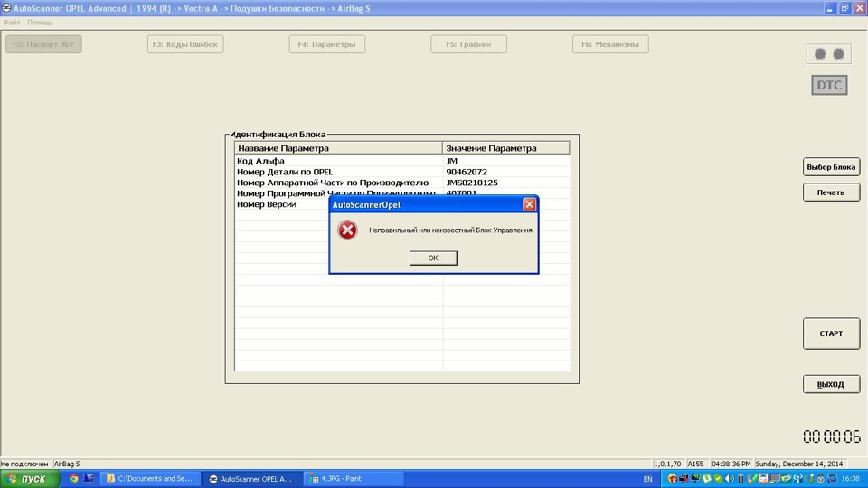
Task: Click the Печать button
Action: 832,192
